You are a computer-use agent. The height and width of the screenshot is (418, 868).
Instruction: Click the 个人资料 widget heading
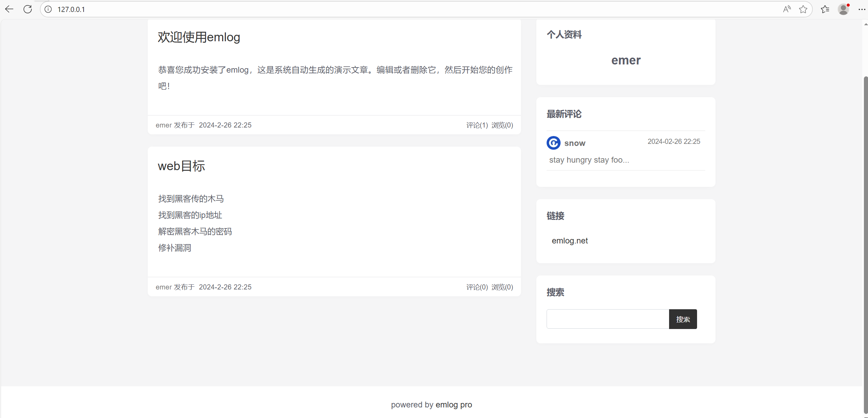[564, 34]
